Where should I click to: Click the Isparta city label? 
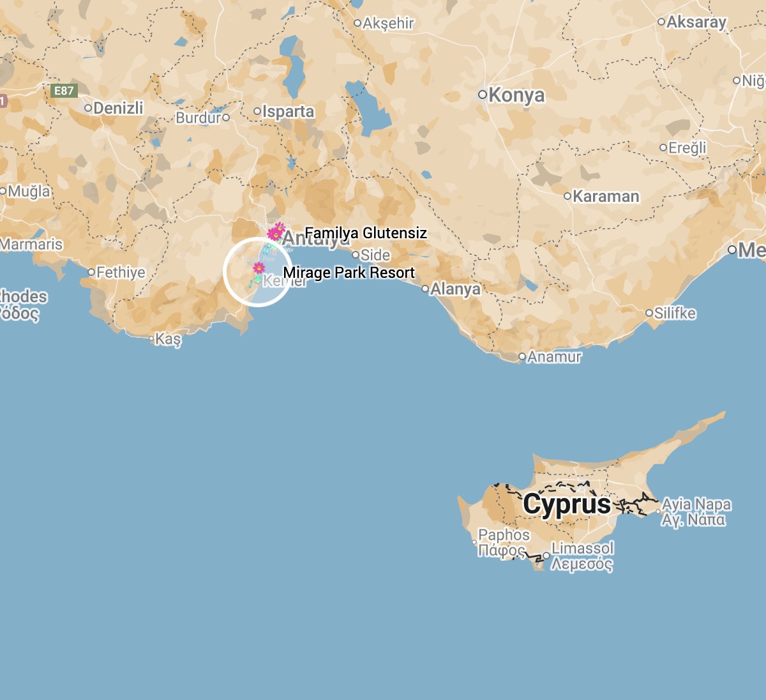tap(289, 111)
